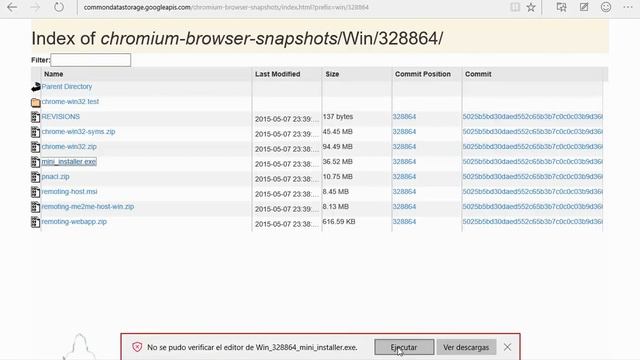The height and width of the screenshot is (360, 640).
Task: Download mini_installer.exe
Action: (x=69, y=162)
